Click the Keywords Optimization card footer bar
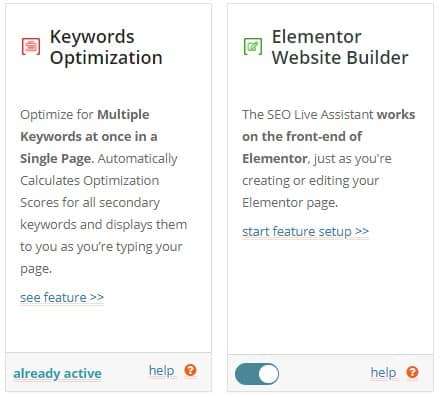The image size is (440, 397). click(x=108, y=372)
